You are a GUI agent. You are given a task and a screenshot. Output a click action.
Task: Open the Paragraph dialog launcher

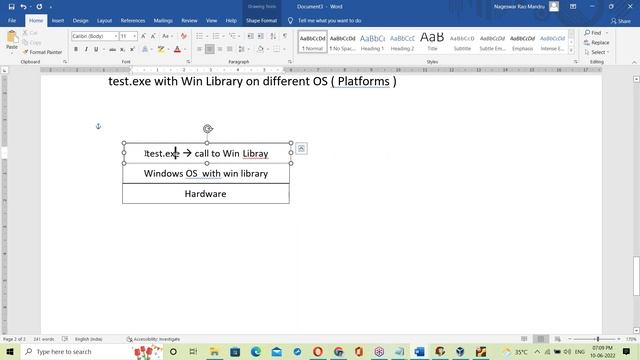290,62
